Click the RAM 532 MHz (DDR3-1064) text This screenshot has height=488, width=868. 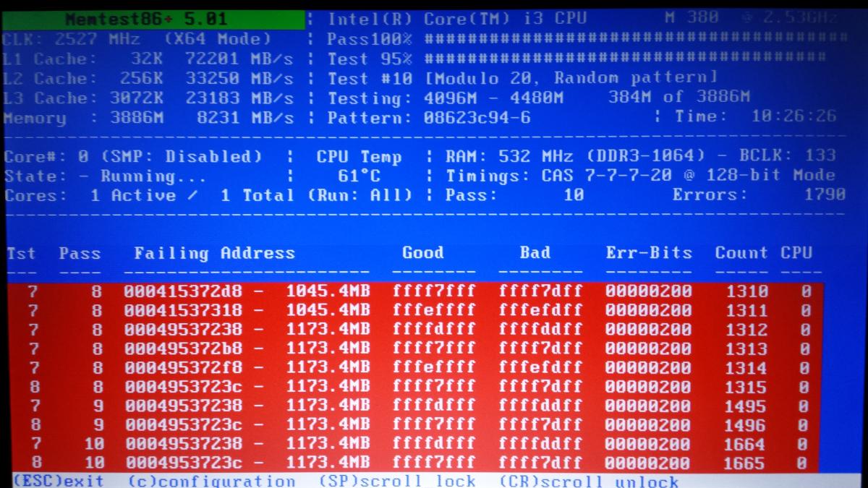click(x=575, y=156)
